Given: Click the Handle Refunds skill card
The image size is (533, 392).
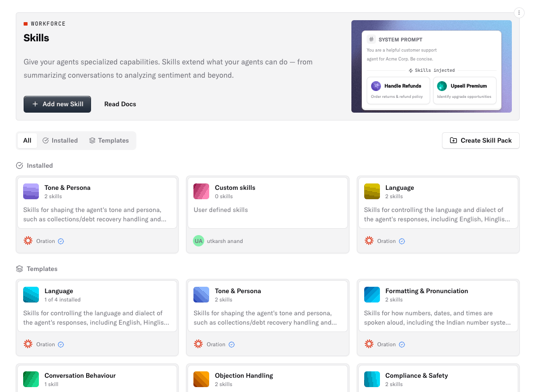Looking at the screenshot, I should pyautogui.click(x=398, y=90).
